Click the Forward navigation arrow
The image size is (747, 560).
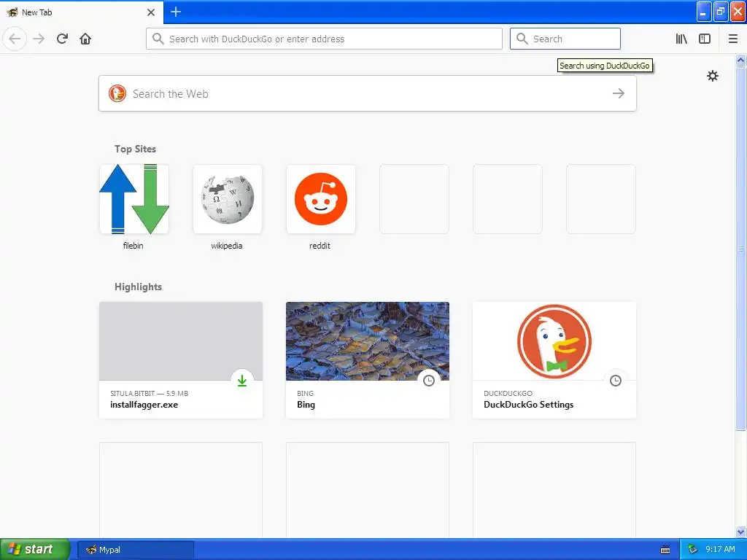(x=39, y=39)
